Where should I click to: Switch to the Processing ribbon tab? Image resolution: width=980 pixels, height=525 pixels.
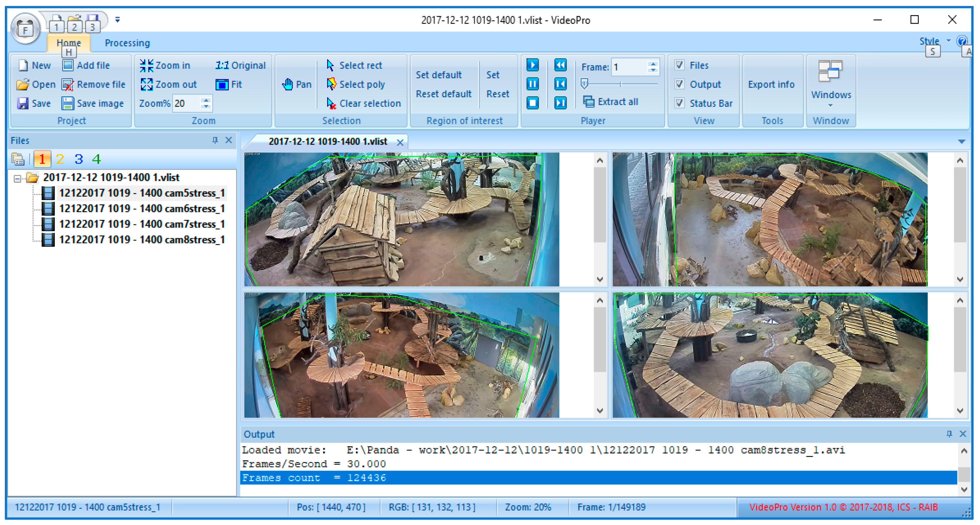pos(127,43)
